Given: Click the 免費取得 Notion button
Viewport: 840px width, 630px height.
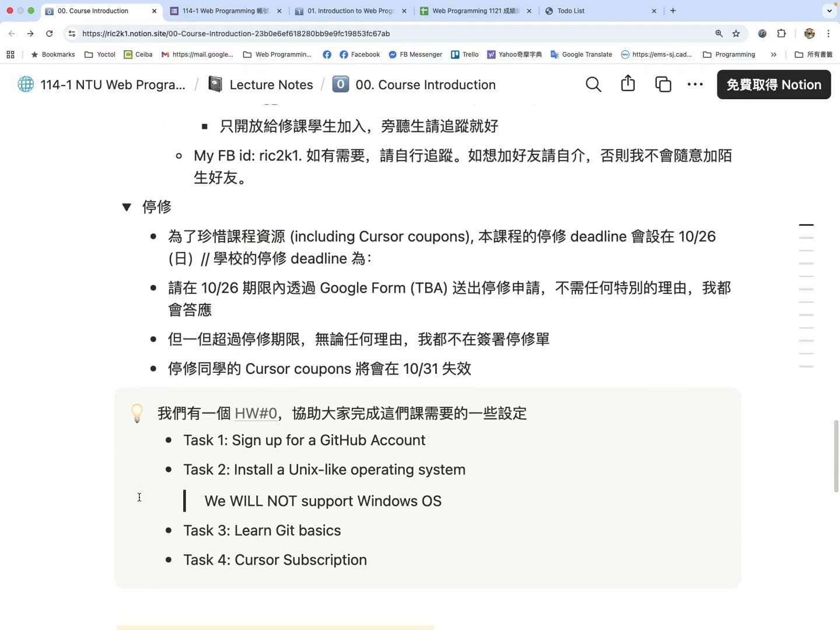Looking at the screenshot, I should pyautogui.click(x=773, y=85).
